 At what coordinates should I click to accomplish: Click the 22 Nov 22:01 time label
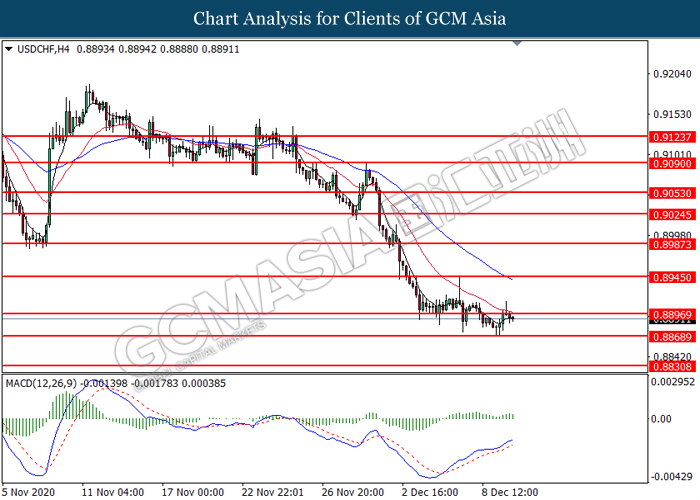click(273, 492)
